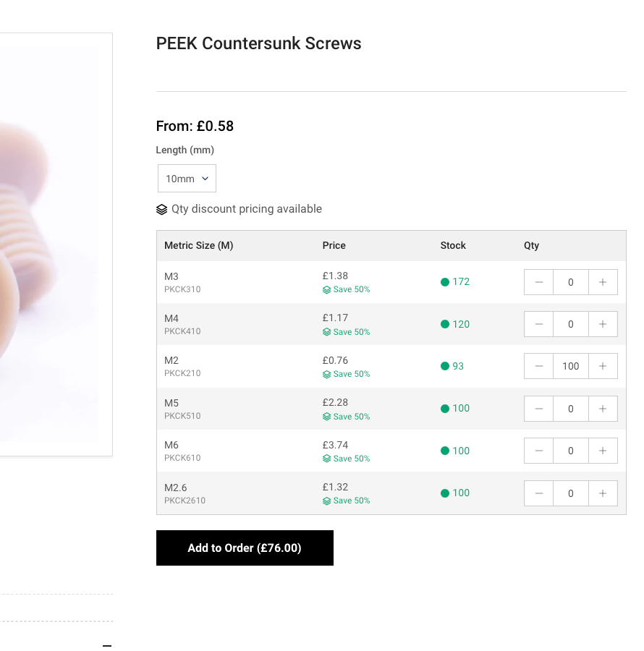
Task: Collapse the section with minus expander
Action: (x=107, y=646)
